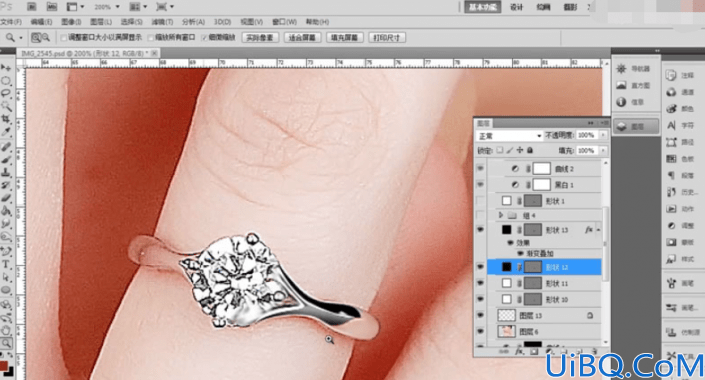Screen dimensions: 705x380
Task: Launch Bridge from application bar
Action: tap(31, 7)
